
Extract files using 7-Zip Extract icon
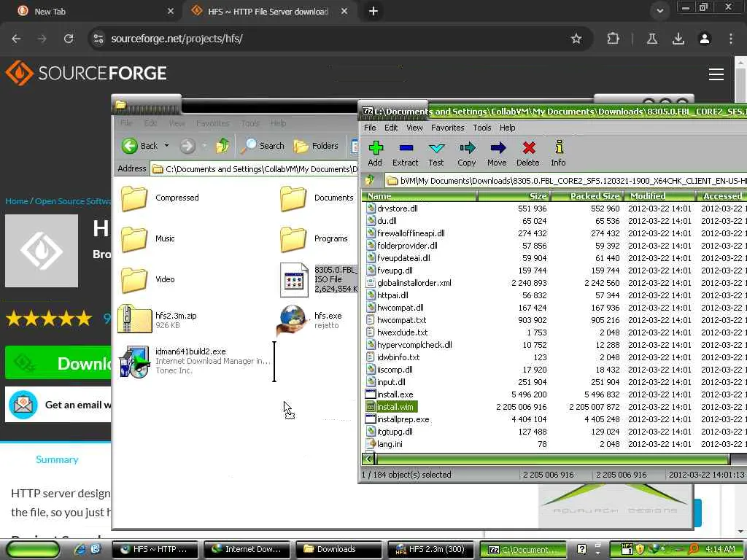[x=406, y=153]
